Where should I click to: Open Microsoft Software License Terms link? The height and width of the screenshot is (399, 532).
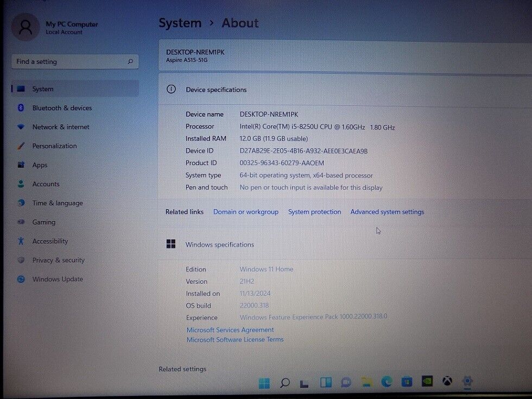tap(235, 340)
